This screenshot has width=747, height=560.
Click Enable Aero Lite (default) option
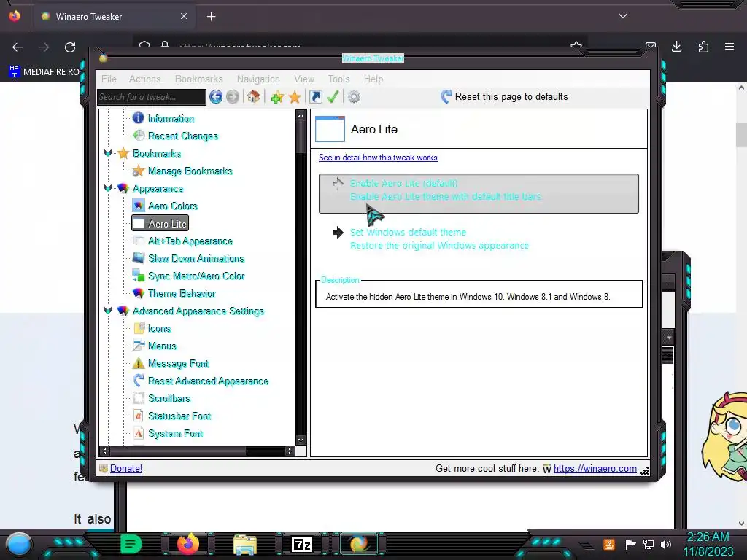479,193
